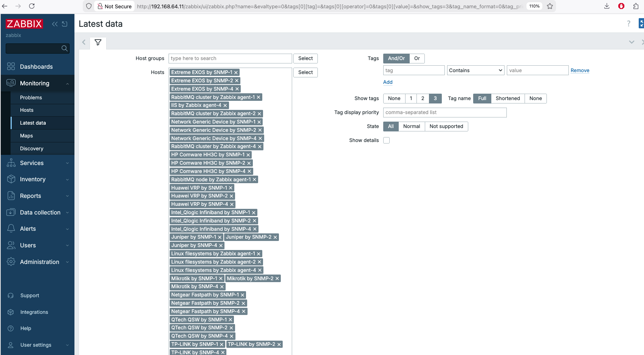
Task: Open the Discovery menu item
Action: [32, 148]
